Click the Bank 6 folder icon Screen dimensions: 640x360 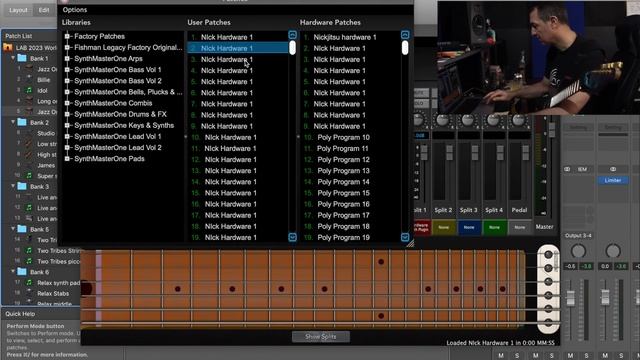click(x=22, y=271)
